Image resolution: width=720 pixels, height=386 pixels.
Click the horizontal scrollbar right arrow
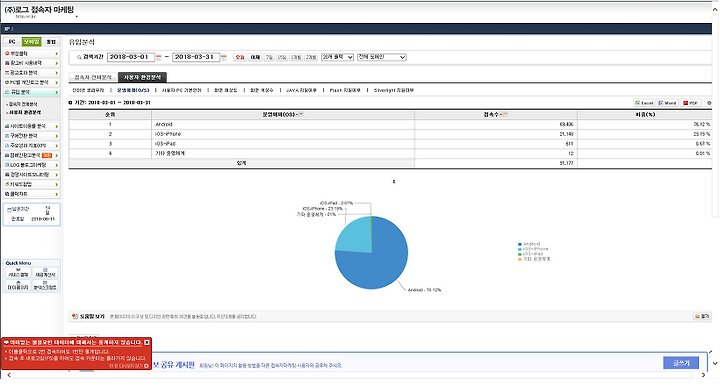pos(703,375)
